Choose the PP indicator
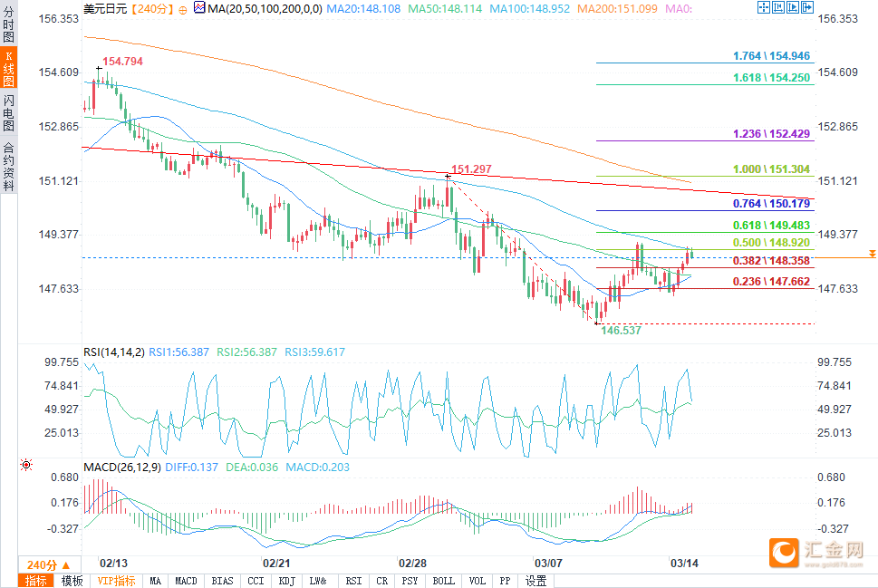 coord(505,581)
